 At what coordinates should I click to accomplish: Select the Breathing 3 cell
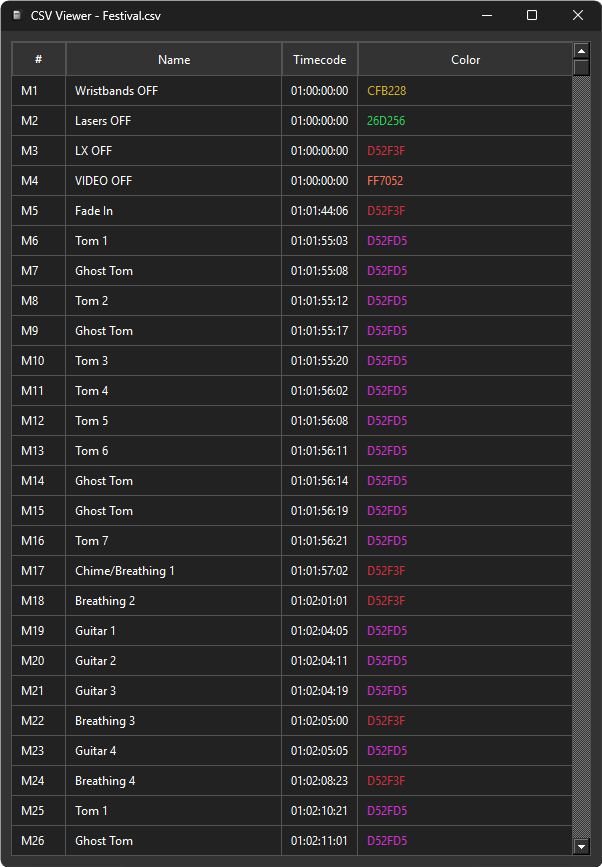click(174, 720)
